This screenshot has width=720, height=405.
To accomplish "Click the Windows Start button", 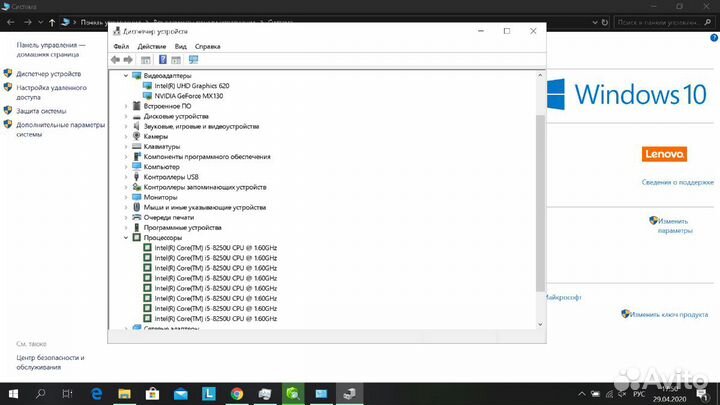I will tap(14, 393).
